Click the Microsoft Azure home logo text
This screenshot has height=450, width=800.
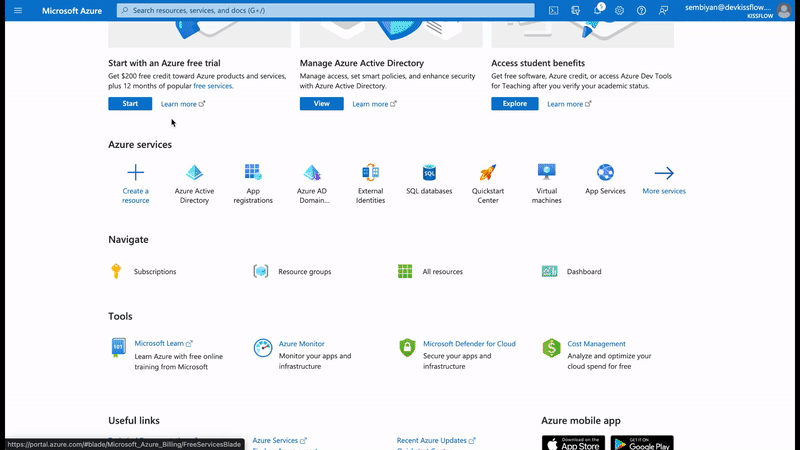[72, 10]
